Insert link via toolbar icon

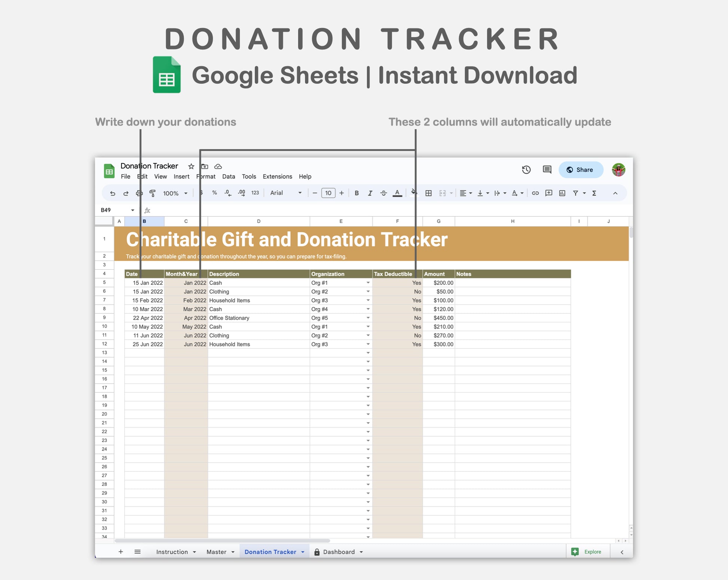click(x=535, y=193)
